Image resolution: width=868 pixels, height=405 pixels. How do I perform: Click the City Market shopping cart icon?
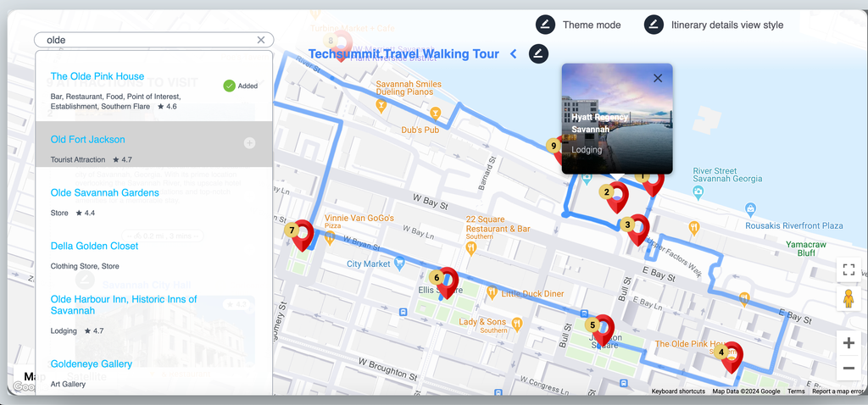click(x=400, y=264)
